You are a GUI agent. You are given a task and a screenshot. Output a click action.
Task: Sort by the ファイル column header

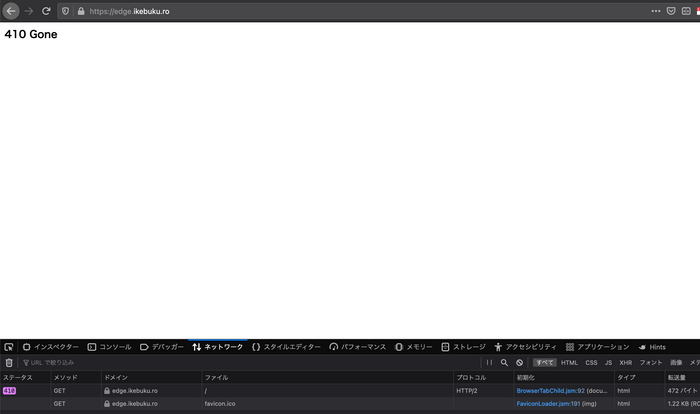coord(327,377)
